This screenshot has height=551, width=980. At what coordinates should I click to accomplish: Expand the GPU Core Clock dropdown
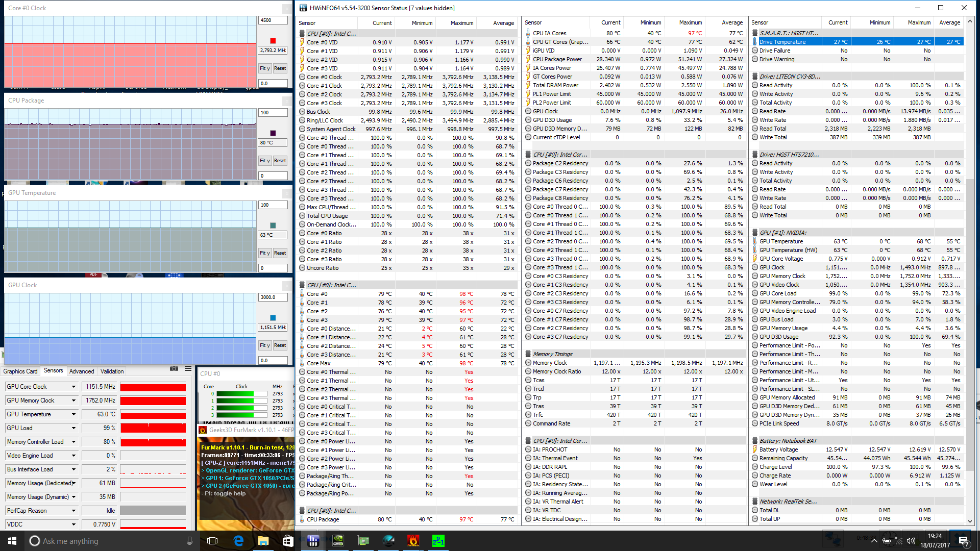[73, 387]
